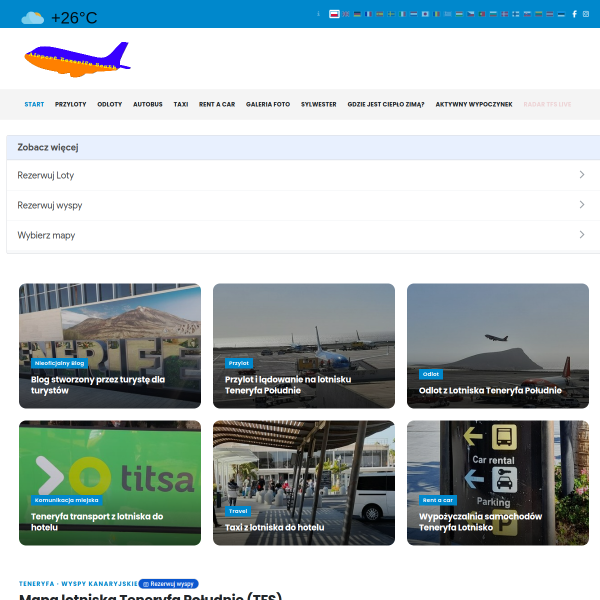
Task: Click the weather cloud icon
Action: 33,18
